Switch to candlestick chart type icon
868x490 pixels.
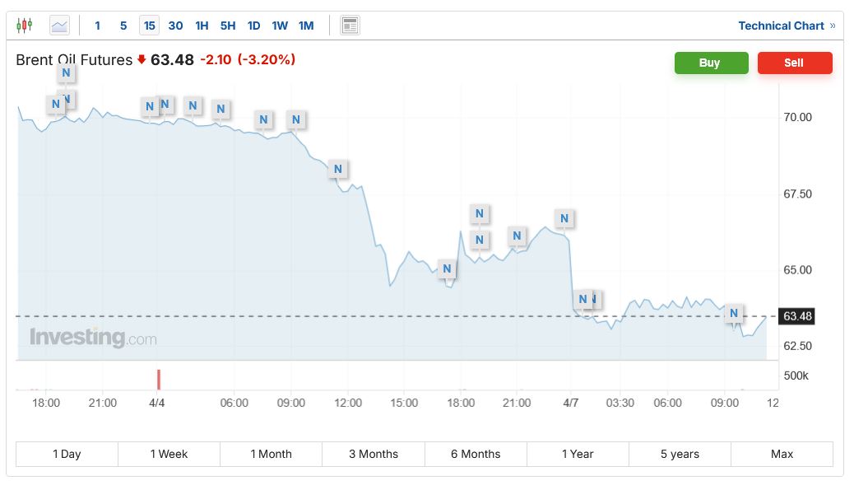[x=25, y=26]
